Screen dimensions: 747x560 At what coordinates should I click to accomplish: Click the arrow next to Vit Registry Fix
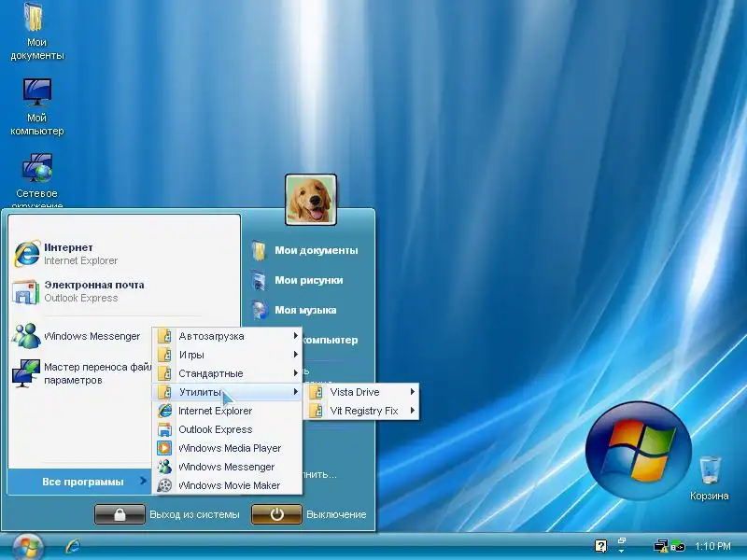[x=413, y=411]
